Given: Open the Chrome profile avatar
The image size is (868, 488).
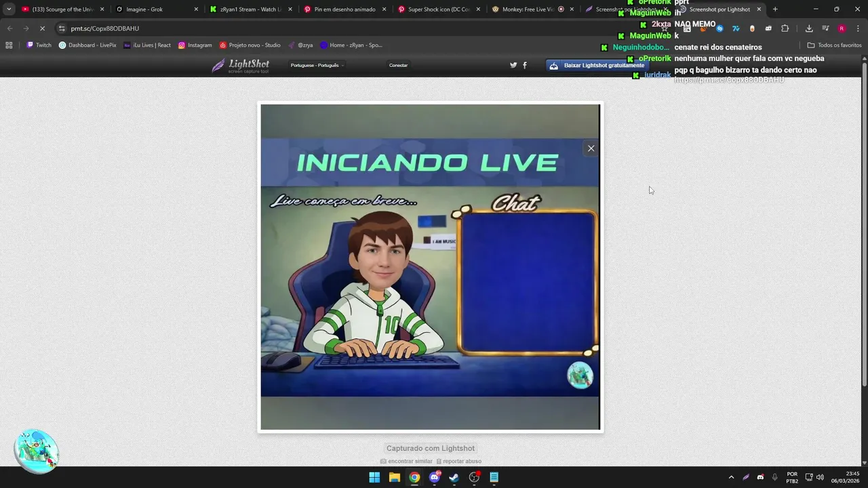Looking at the screenshot, I should click(842, 28).
